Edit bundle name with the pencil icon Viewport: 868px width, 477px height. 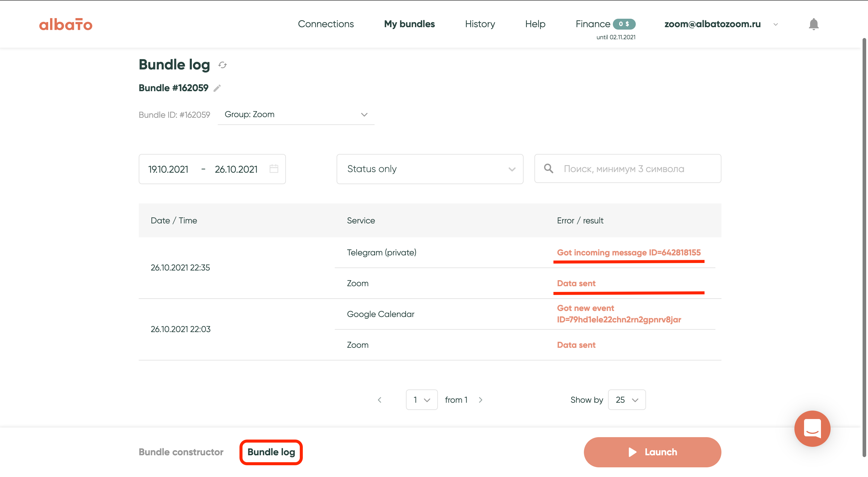217,88
